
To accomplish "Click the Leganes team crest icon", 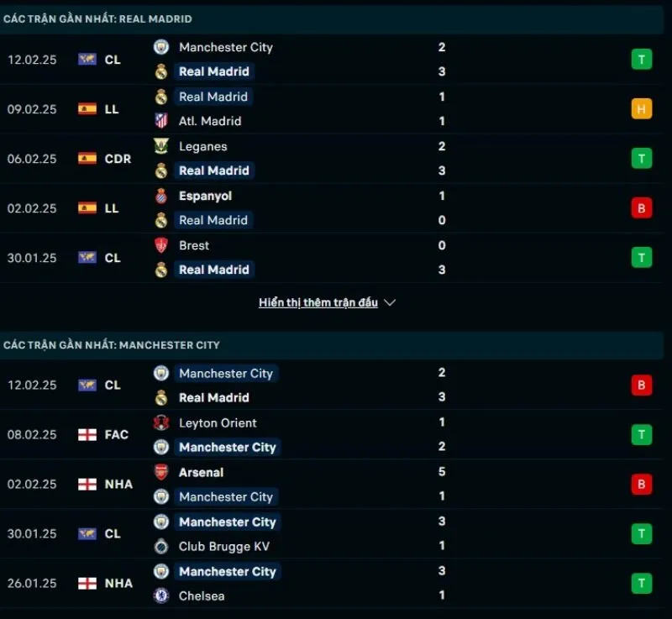I will coord(161,146).
